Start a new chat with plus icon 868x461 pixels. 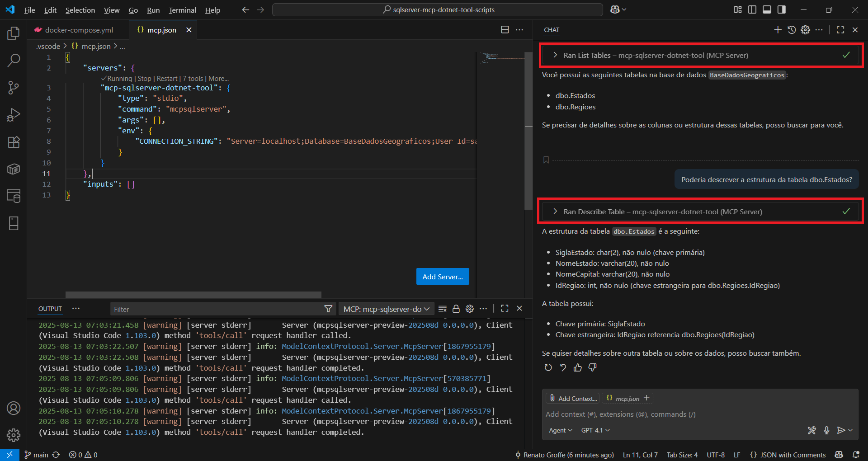click(778, 30)
